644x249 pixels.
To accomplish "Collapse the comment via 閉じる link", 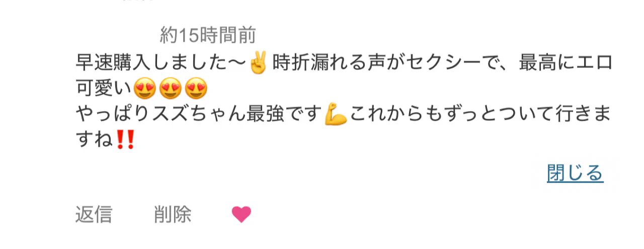I will pyautogui.click(x=575, y=173).
